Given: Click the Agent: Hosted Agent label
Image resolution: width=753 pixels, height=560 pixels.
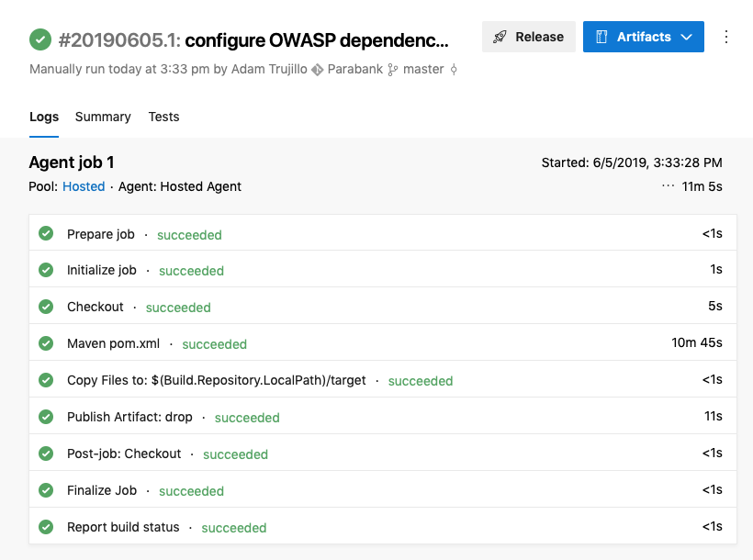Looking at the screenshot, I should (180, 186).
